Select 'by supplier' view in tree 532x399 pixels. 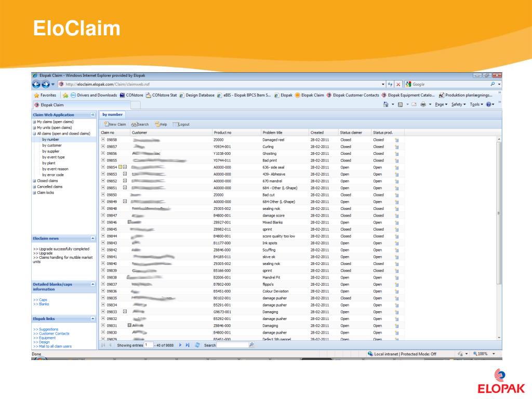click(x=51, y=151)
